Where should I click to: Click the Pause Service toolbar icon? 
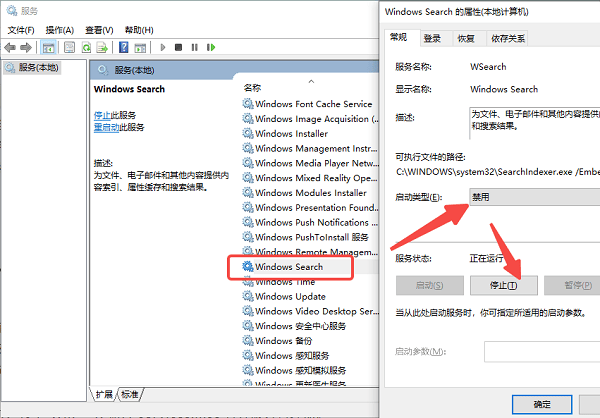[x=195, y=47]
